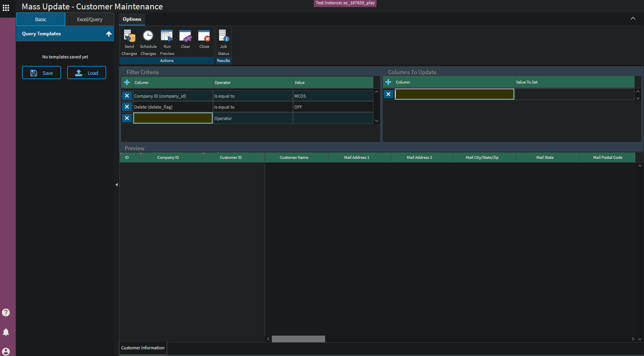
Task: Open Schedule Changes clock icon
Action: coord(148,37)
